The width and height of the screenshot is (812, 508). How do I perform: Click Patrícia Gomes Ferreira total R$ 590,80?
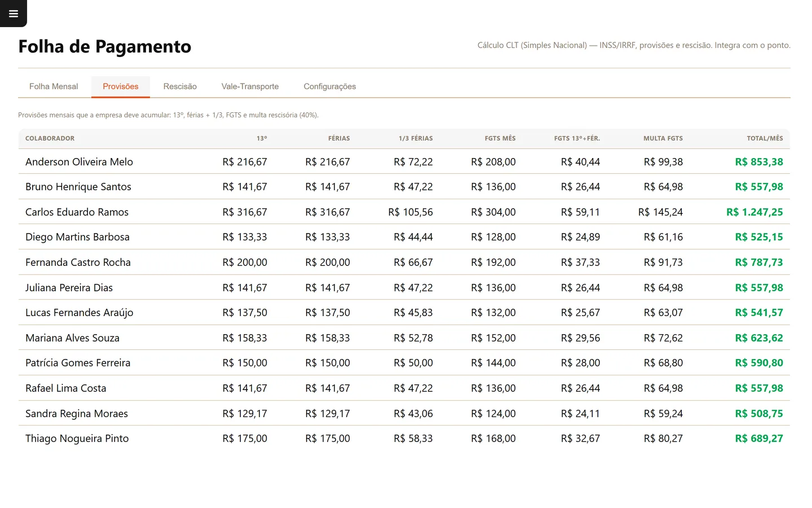[759, 363]
